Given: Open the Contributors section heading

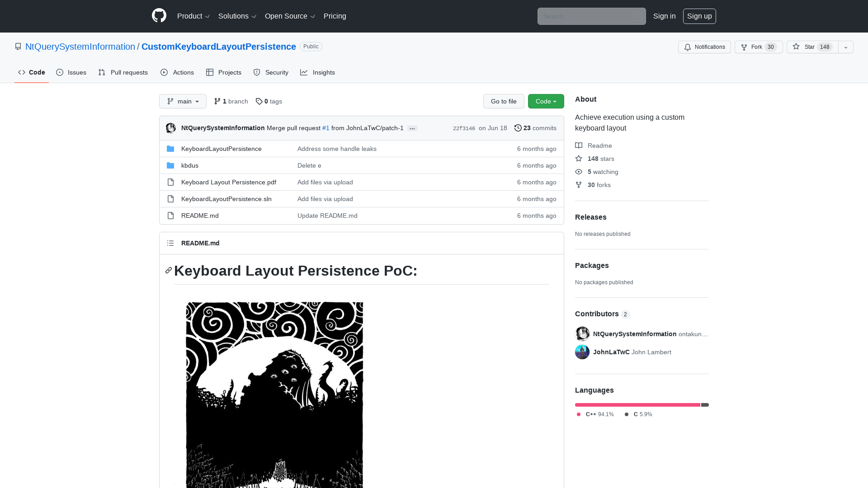Looking at the screenshot, I should coord(597,314).
